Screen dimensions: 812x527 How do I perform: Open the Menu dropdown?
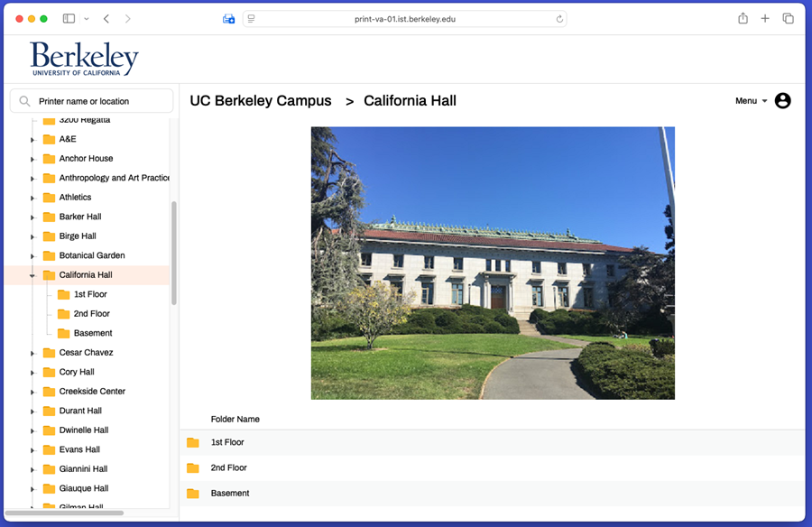751,101
